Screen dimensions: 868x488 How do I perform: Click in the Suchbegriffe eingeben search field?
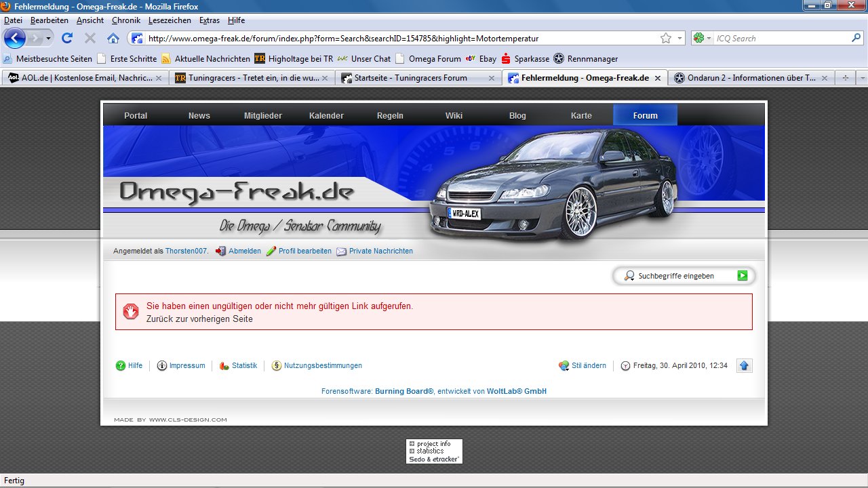tap(682, 276)
